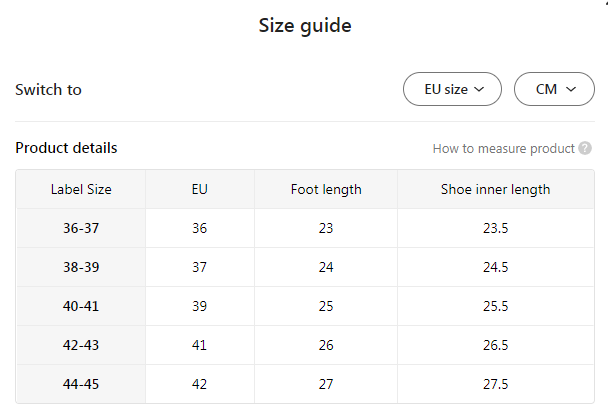Image resolution: width=608 pixels, height=413 pixels.
Task: Click the EU 39 cell
Action: [x=200, y=306]
